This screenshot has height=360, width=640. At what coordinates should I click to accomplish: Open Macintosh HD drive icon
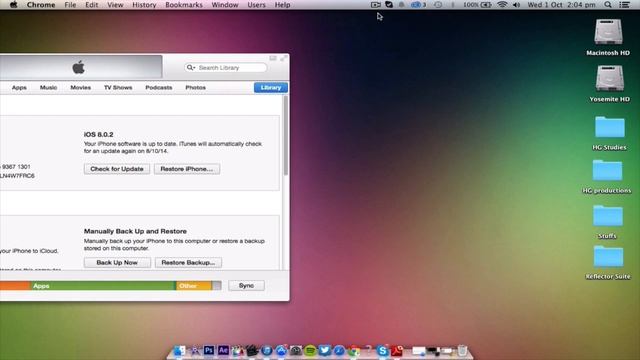(608, 31)
